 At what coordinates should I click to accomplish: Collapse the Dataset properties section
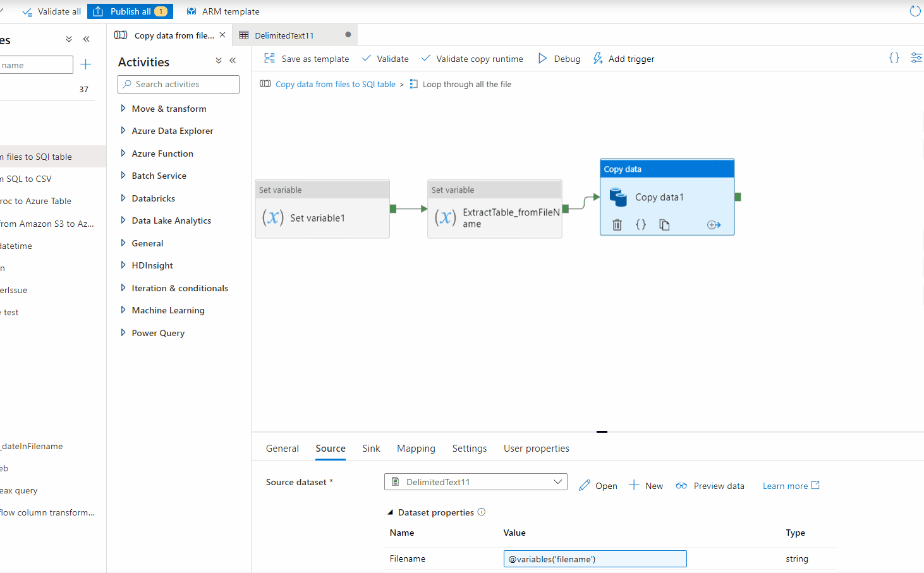(x=391, y=512)
